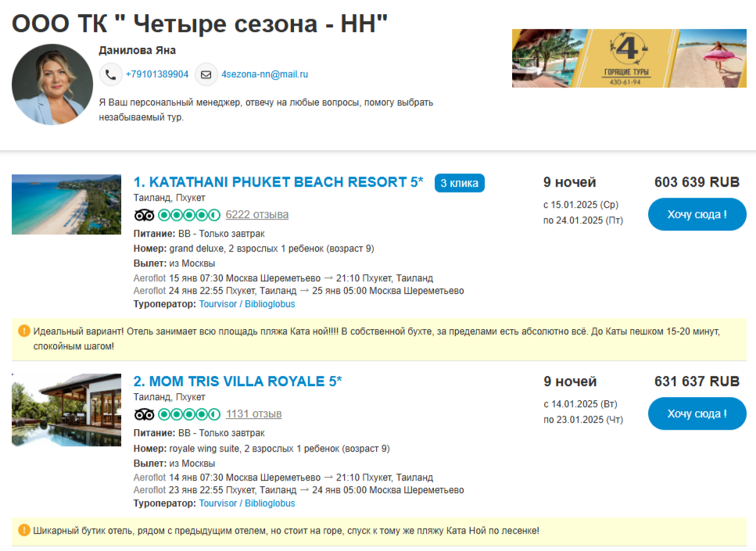The height and width of the screenshot is (551, 756).
Task: Click the rating bubbles for Mom Tris Villa Royale
Action: pos(189,414)
